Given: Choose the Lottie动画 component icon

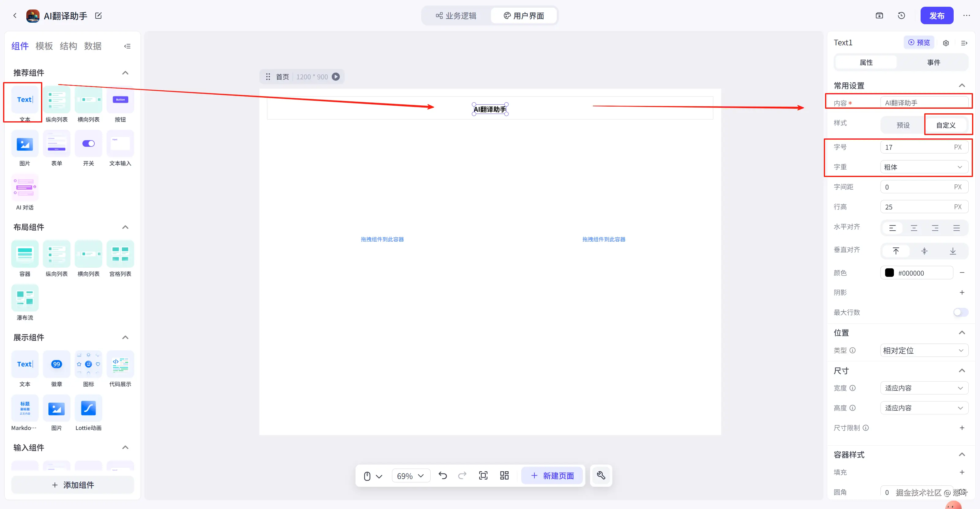Looking at the screenshot, I should [x=88, y=408].
